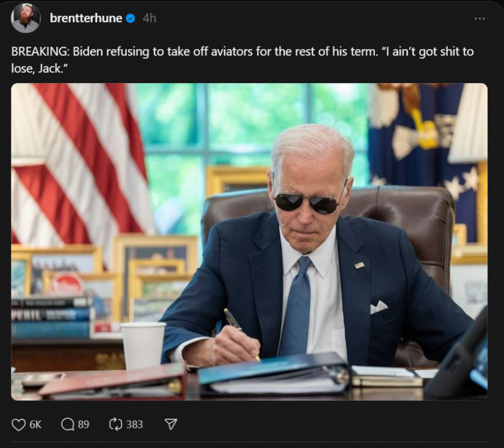View the 89 replies count
The image size is (504, 448).
click(x=83, y=424)
